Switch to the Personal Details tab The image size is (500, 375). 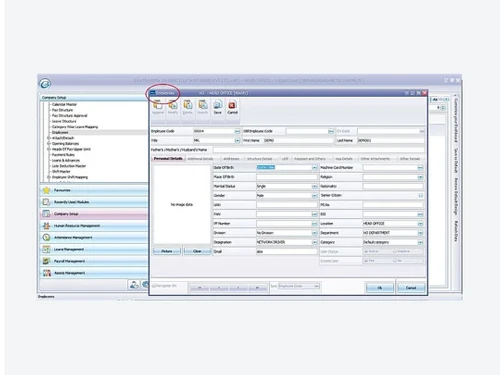tap(168, 159)
